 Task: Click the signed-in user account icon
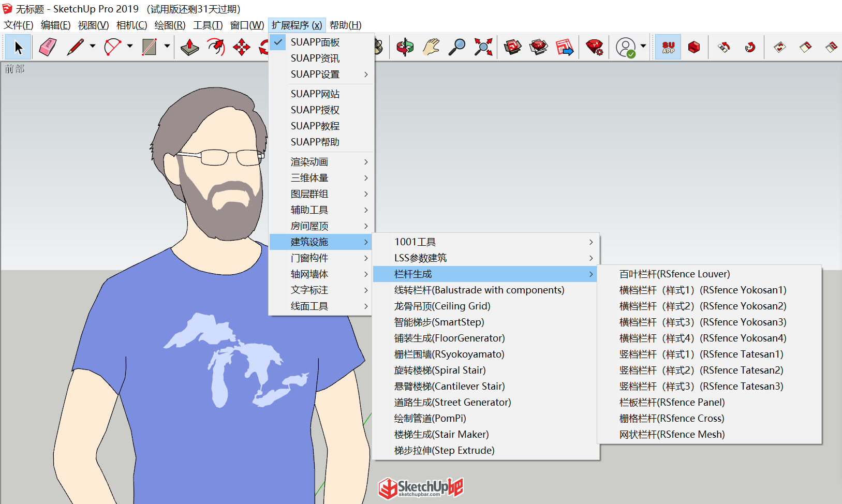coord(626,47)
